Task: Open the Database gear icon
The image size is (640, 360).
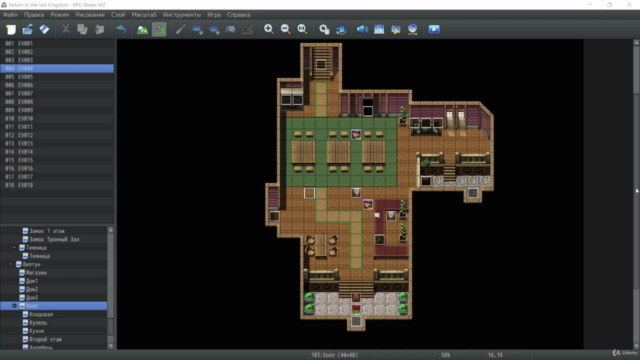Action: 324,29
